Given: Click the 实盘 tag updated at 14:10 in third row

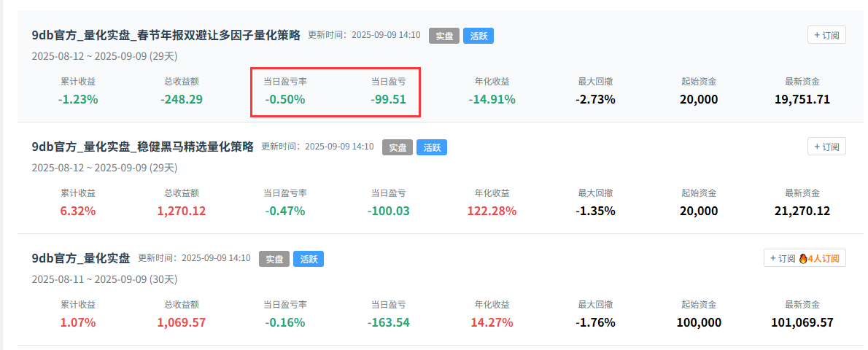Looking at the screenshot, I should (274, 259).
